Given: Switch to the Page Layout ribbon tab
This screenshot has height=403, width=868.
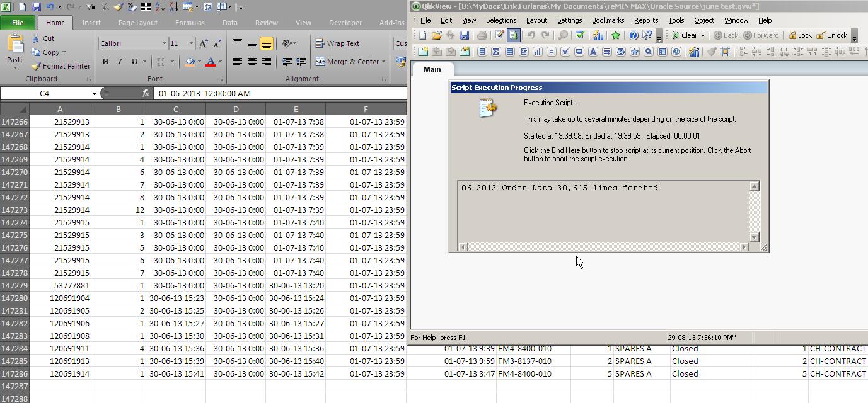Looking at the screenshot, I should 138,23.
